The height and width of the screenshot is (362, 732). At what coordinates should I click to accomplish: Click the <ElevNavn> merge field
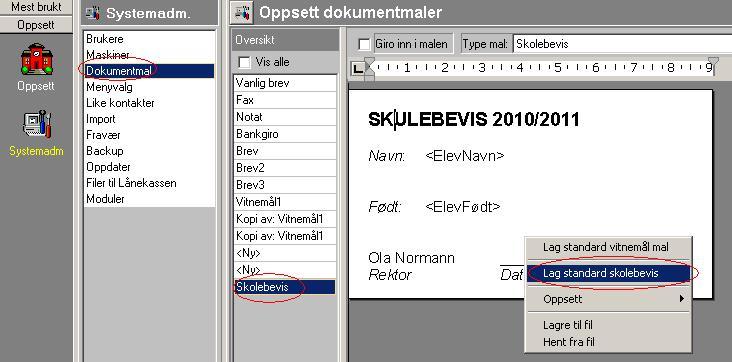pos(465,156)
